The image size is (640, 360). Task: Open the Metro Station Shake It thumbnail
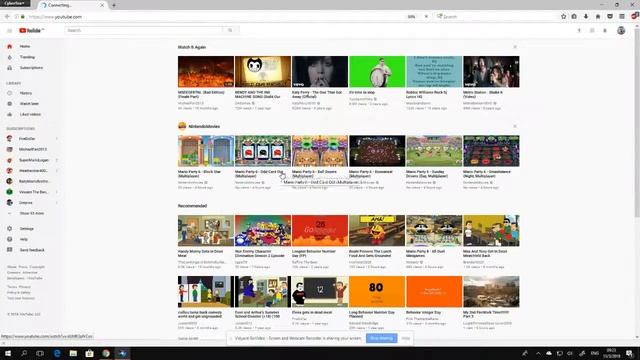click(x=491, y=71)
